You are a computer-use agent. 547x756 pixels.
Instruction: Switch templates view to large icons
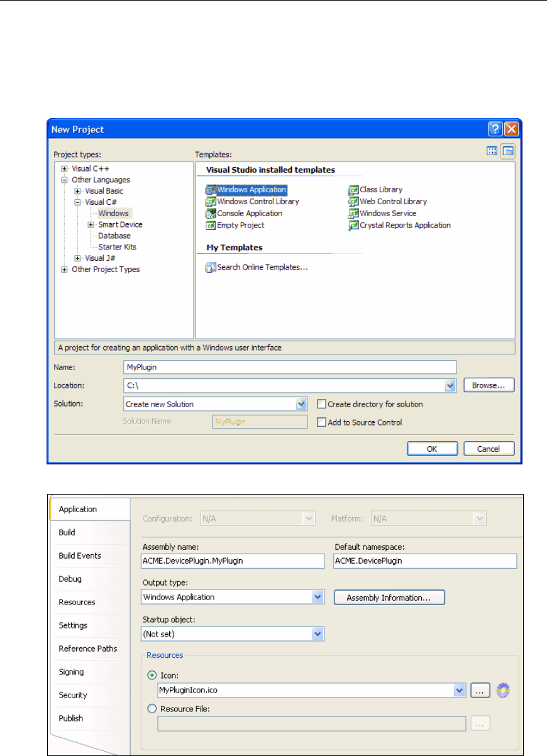493,151
